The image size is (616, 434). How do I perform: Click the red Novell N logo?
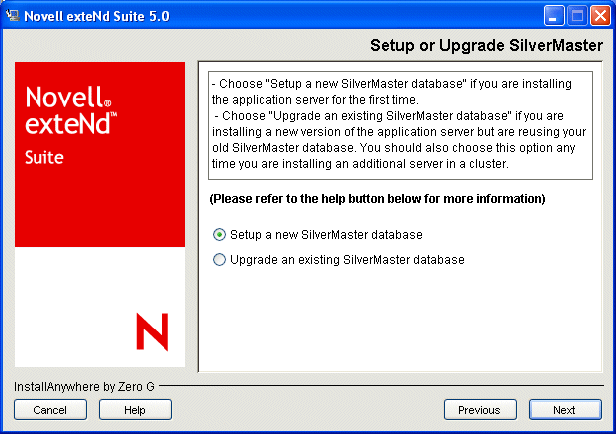point(152,330)
